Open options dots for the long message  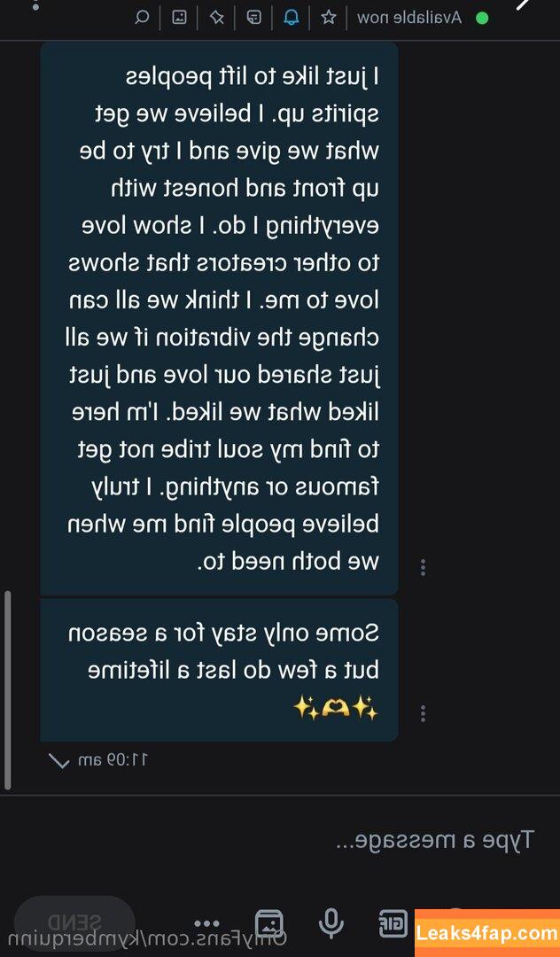(423, 568)
